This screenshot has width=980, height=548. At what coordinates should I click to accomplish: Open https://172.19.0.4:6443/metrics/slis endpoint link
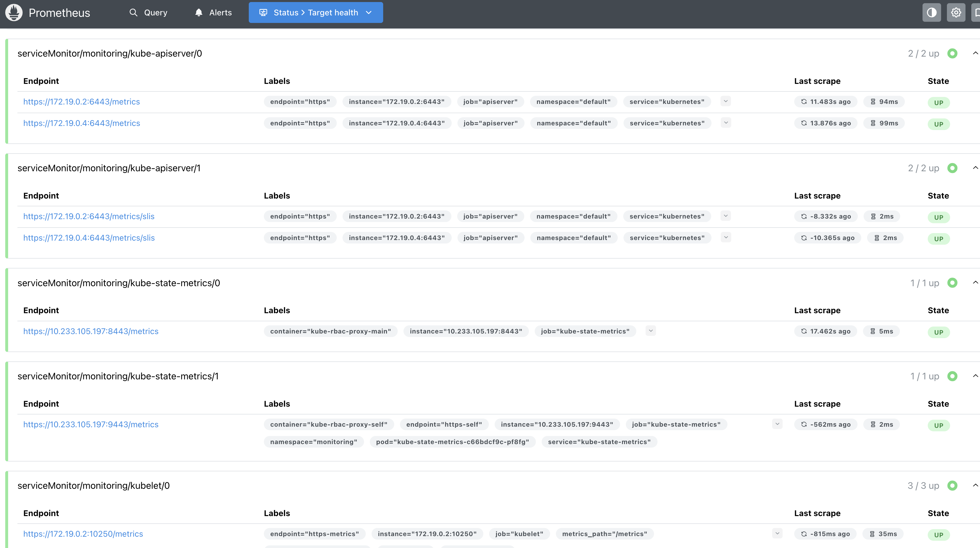pos(89,238)
